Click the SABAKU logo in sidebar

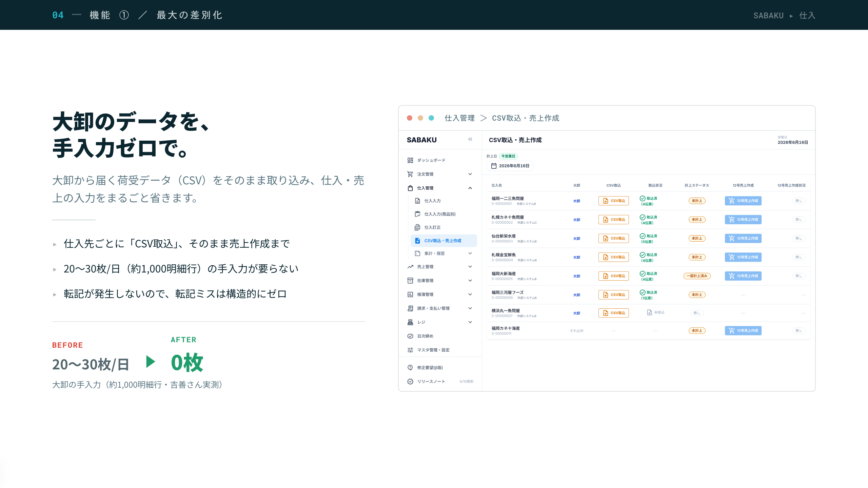coord(422,140)
